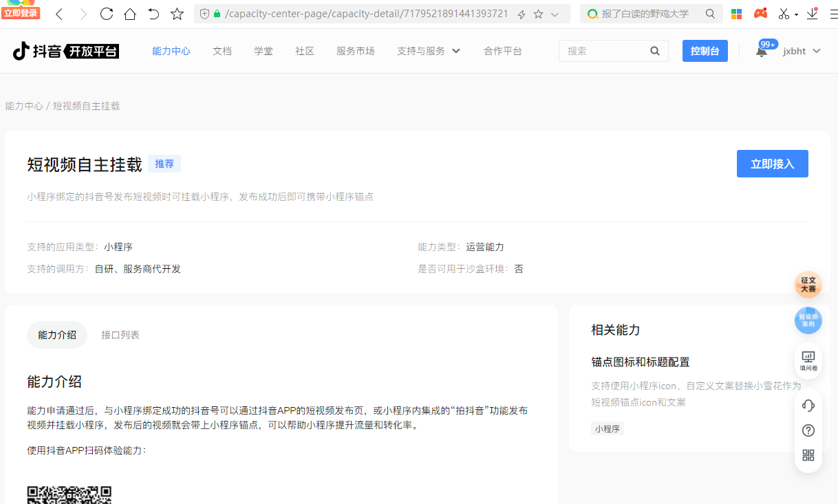Click the 填问卷 survey icon

[808, 360]
